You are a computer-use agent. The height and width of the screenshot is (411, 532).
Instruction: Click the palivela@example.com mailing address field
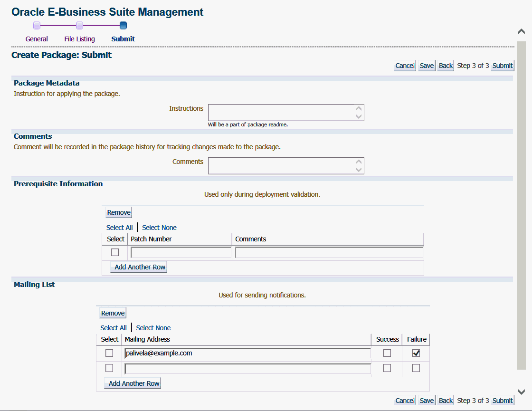[x=247, y=354]
